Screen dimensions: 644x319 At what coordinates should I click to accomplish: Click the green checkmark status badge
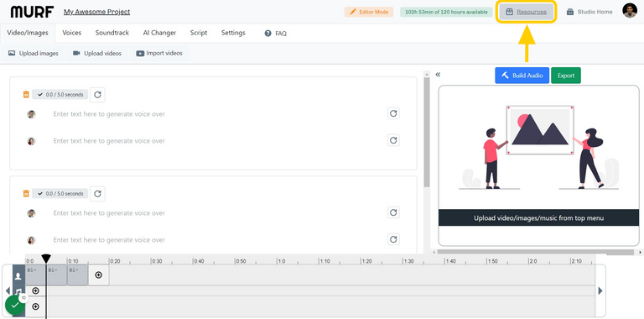click(15, 306)
